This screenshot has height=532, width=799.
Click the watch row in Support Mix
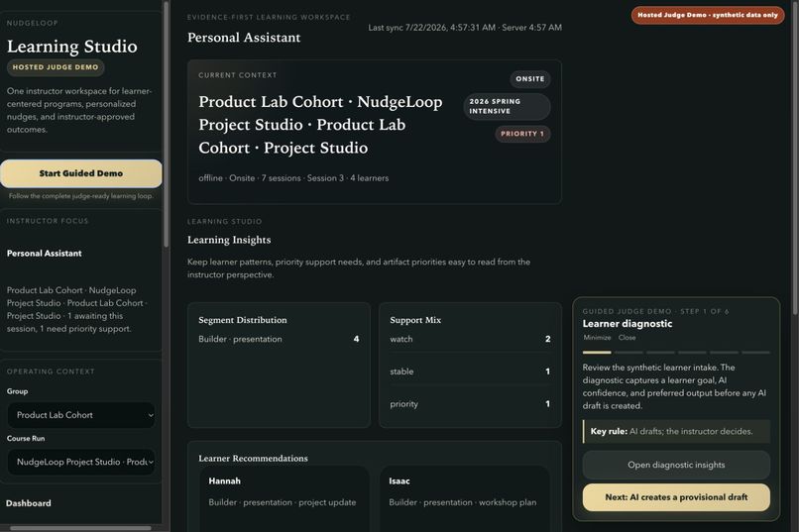pyautogui.click(x=470, y=339)
